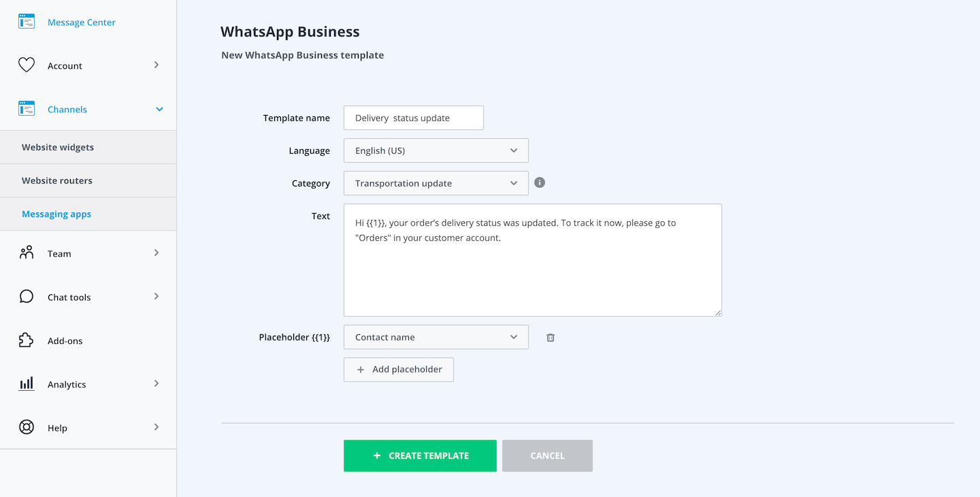Expand the Account menu chevron
980x497 pixels.
click(x=157, y=65)
